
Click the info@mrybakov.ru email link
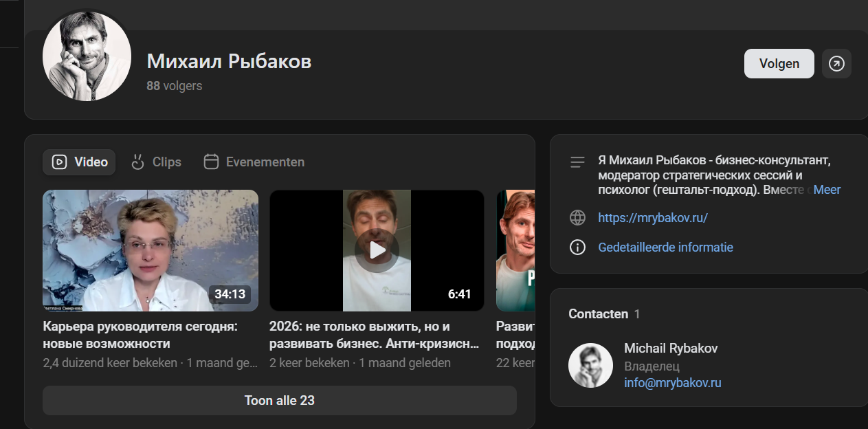pos(673,383)
